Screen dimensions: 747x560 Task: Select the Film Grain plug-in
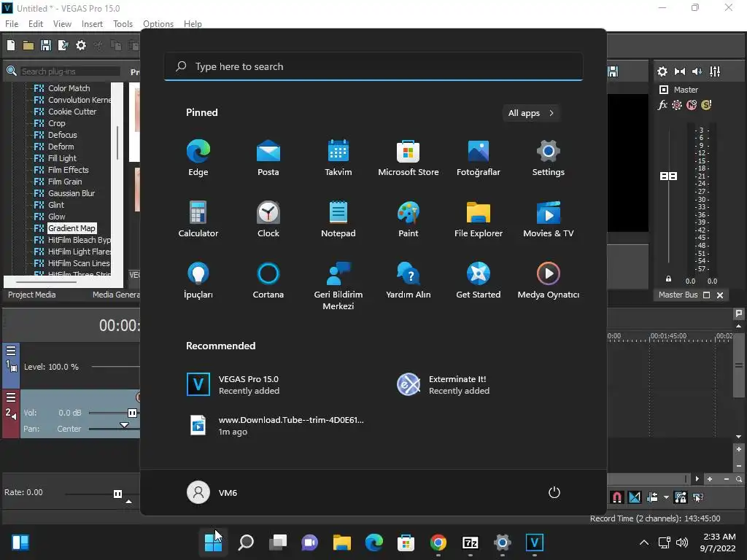pyautogui.click(x=65, y=182)
